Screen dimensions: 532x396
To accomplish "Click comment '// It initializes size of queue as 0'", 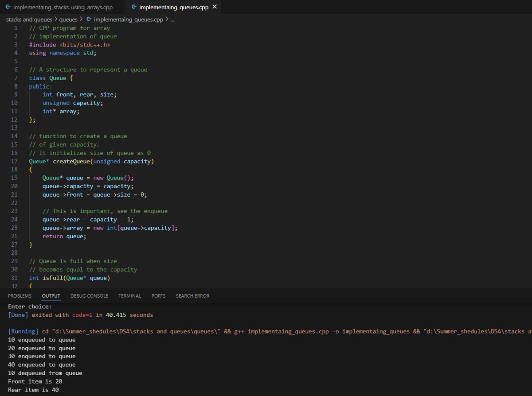I will [x=90, y=153].
